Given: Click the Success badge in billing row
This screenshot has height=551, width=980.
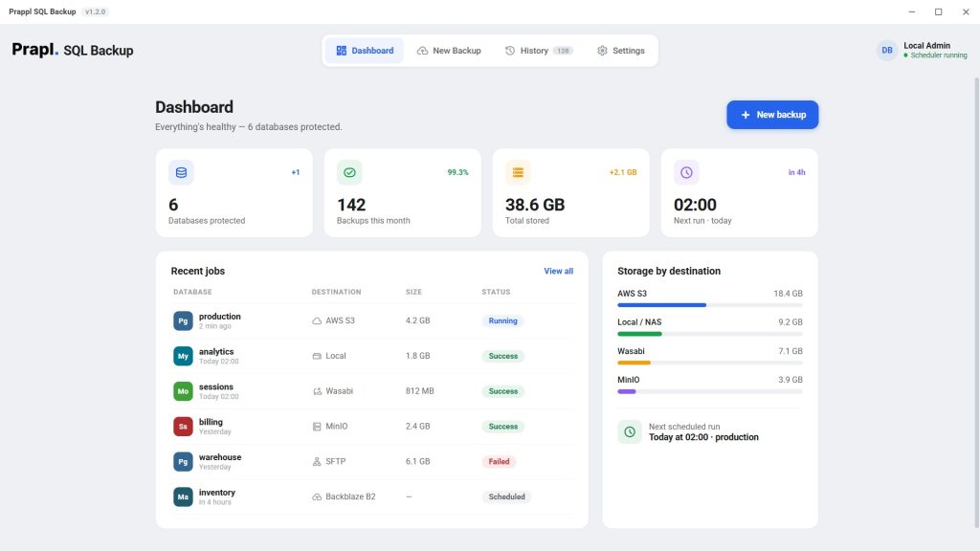Looking at the screenshot, I should pos(502,427).
